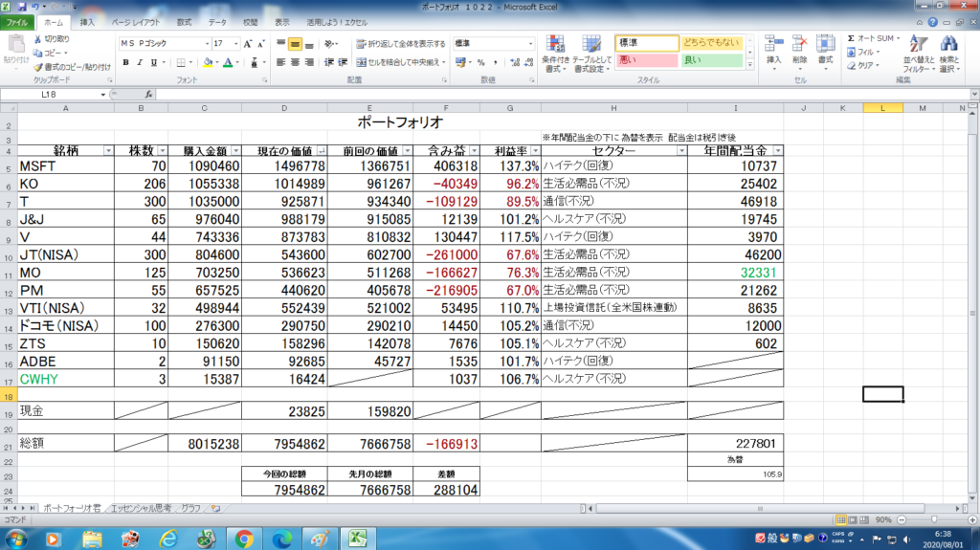Apply accounting currency number format
The width and height of the screenshot is (980, 550).
[460, 62]
